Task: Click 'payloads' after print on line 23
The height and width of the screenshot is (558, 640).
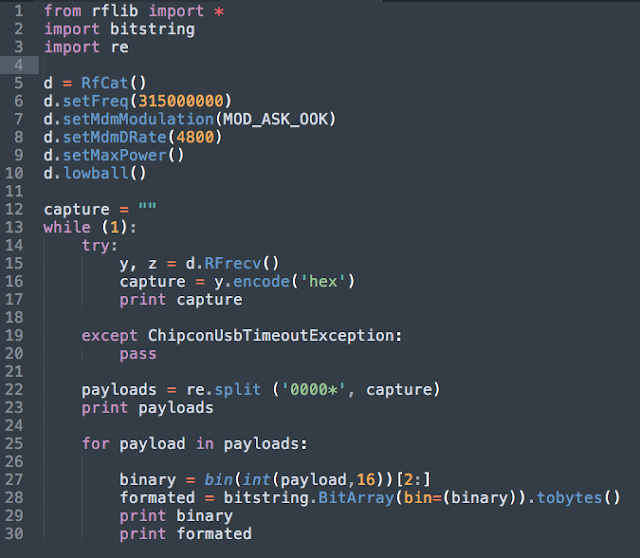Action: tap(176, 408)
